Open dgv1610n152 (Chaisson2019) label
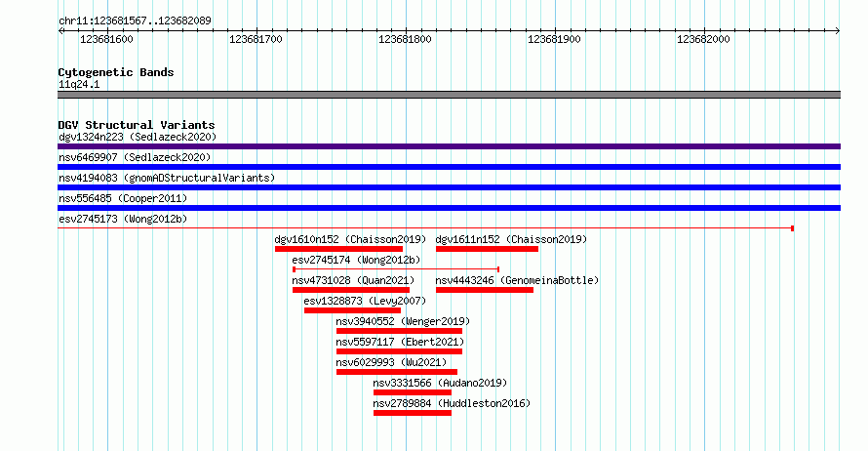The height and width of the screenshot is (451, 868). pyautogui.click(x=350, y=239)
